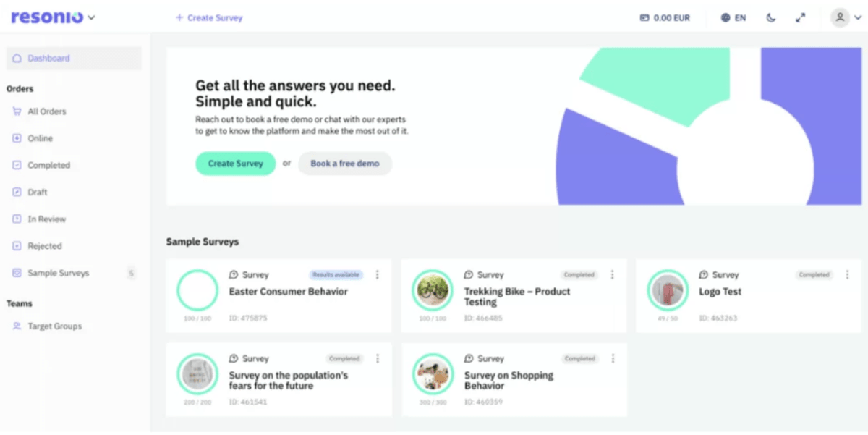868x435 pixels.
Task: Open the EN language selector
Action: 732,17
